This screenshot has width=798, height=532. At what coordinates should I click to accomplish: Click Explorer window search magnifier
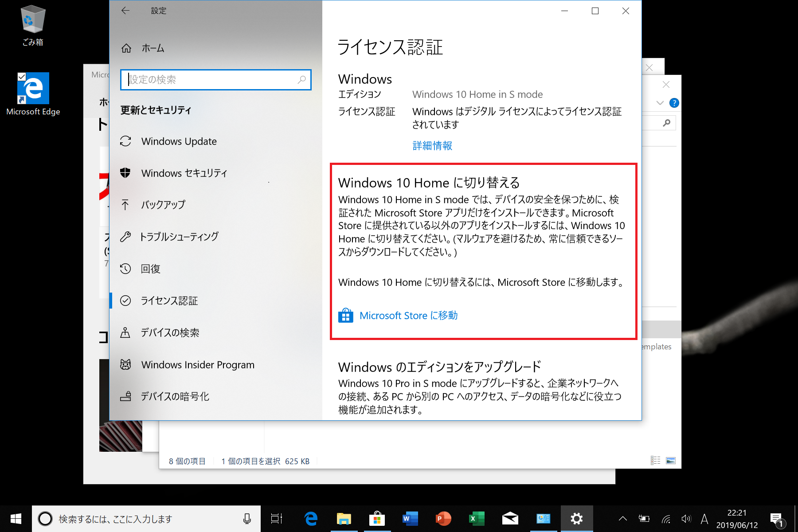(x=666, y=123)
